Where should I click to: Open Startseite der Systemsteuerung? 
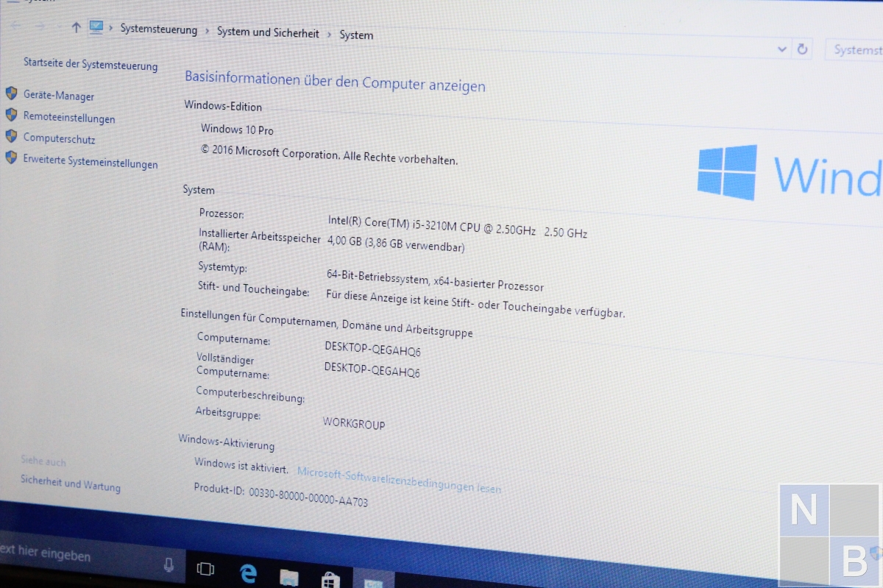click(x=91, y=64)
